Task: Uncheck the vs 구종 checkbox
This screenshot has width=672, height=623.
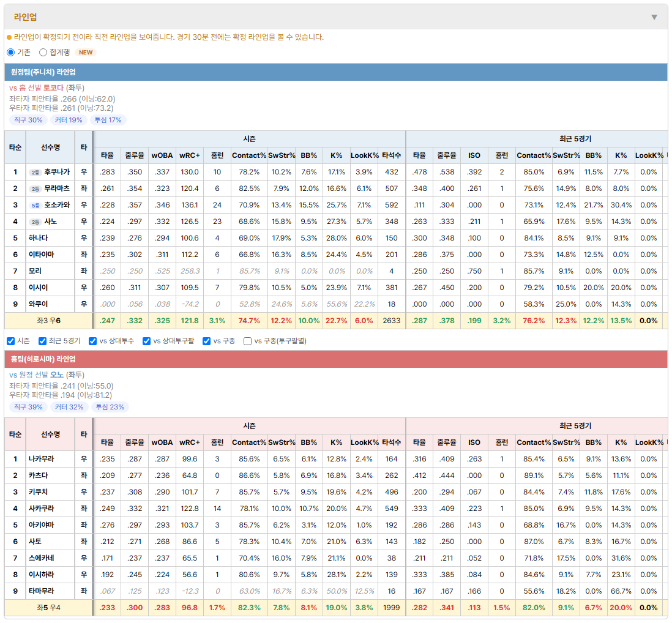Action: [207, 341]
